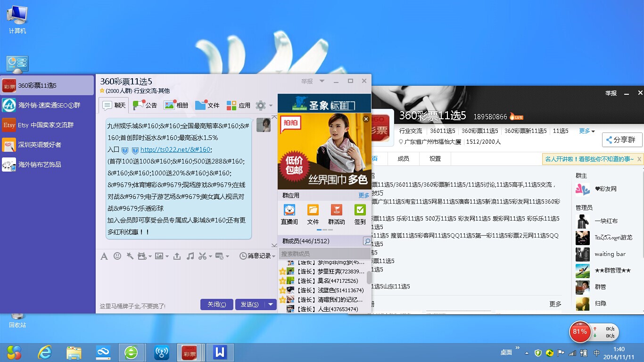Expand the 更多 tags dropdown in group profile
The image size is (644, 362).
coord(587,131)
